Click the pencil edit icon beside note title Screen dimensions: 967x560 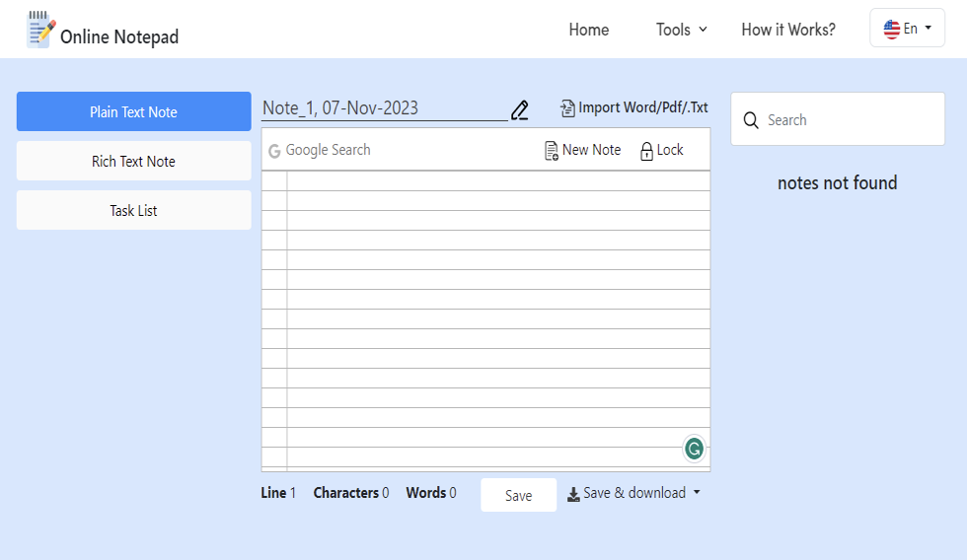click(x=520, y=110)
